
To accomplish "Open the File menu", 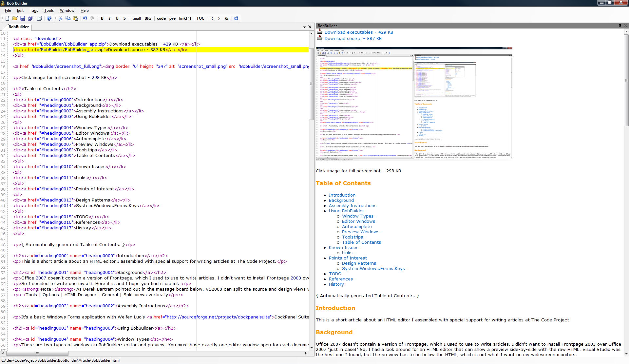I will (x=8, y=10).
